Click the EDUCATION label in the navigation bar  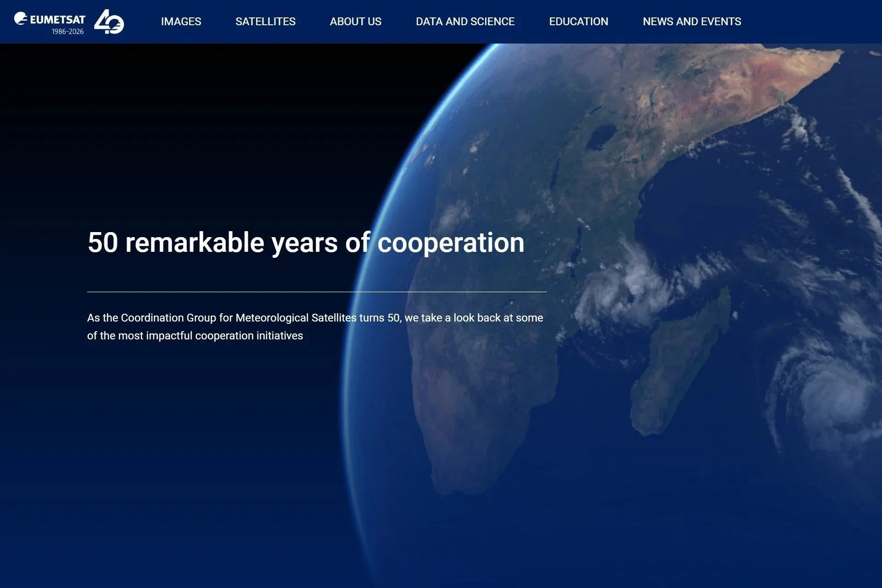click(578, 22)
